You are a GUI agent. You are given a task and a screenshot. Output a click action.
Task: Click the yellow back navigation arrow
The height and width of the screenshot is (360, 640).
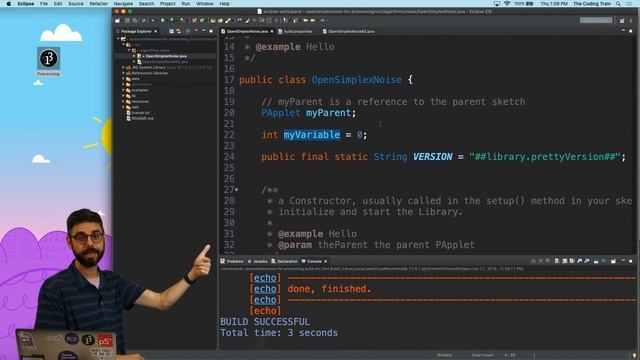tap(305, 20)
